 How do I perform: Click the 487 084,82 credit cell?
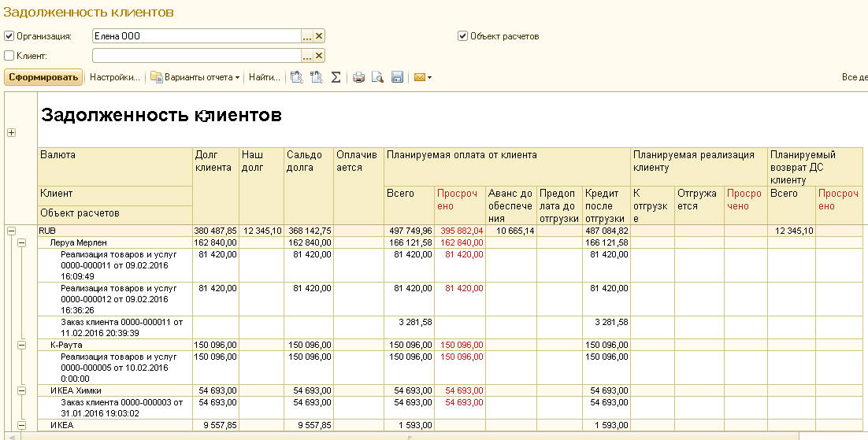tap(606, 231)
